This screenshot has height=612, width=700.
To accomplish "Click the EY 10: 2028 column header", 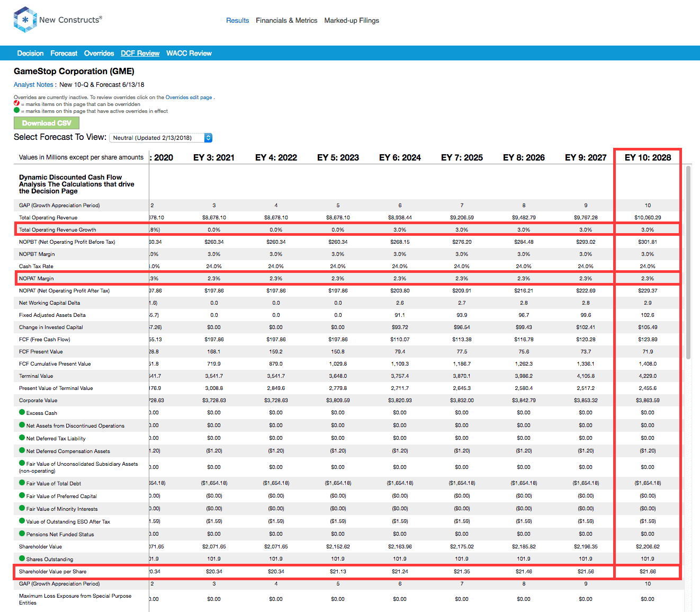I will (x=648, y=157).
